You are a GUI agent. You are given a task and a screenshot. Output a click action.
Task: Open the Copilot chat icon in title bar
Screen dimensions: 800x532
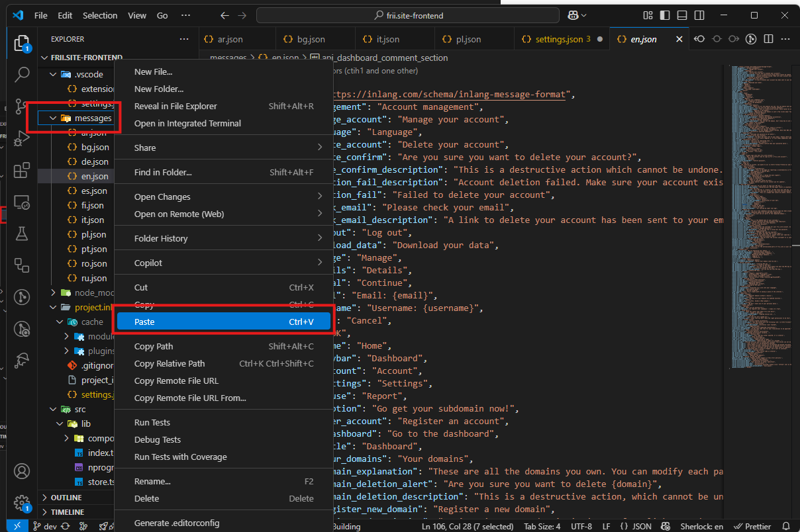pos(574,15)
